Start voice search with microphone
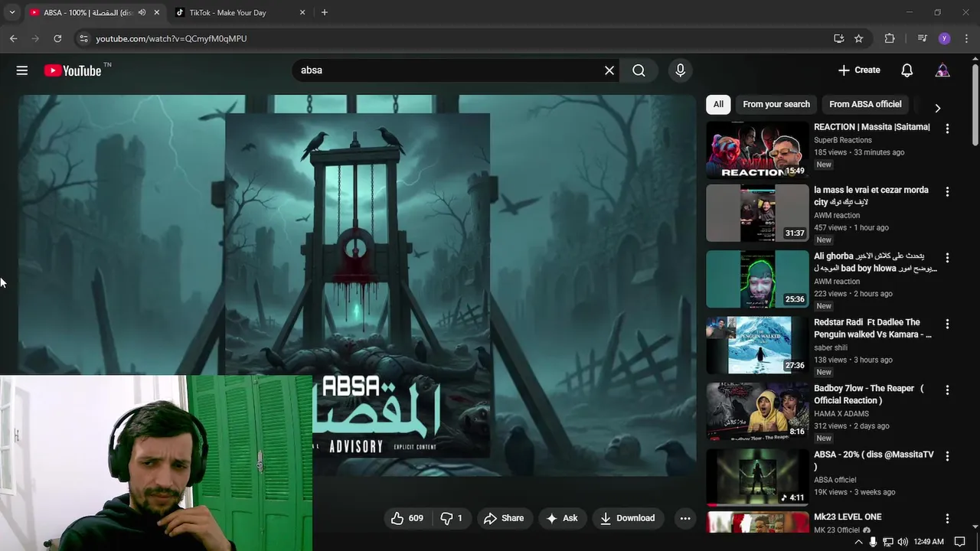 click(680, 70)
